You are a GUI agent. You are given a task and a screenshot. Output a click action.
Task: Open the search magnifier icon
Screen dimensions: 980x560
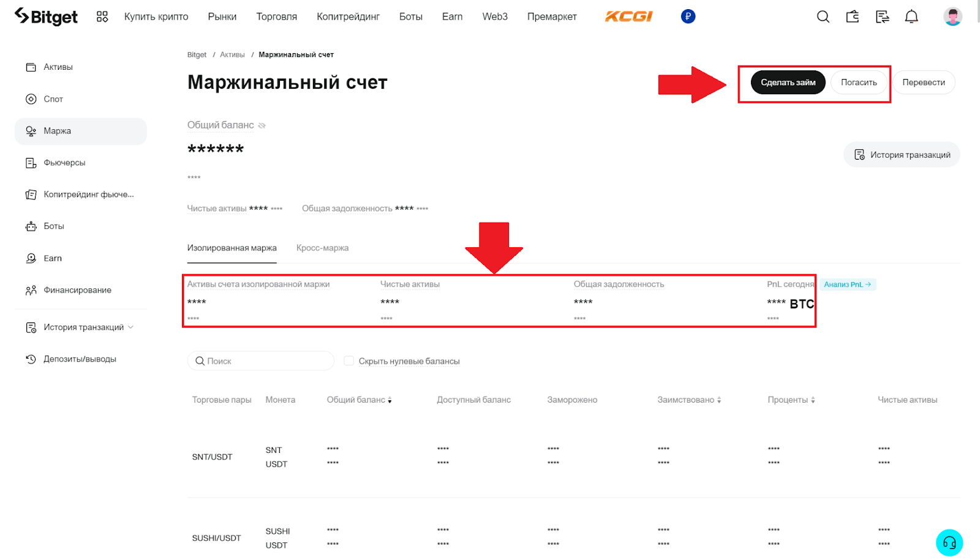coord(823,17)
